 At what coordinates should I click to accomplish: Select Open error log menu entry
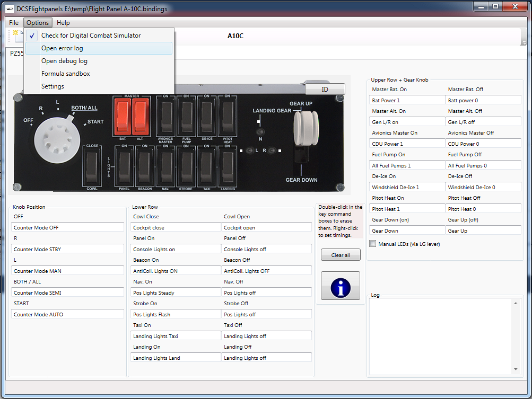pyautogui.click(x=62, y=48)
